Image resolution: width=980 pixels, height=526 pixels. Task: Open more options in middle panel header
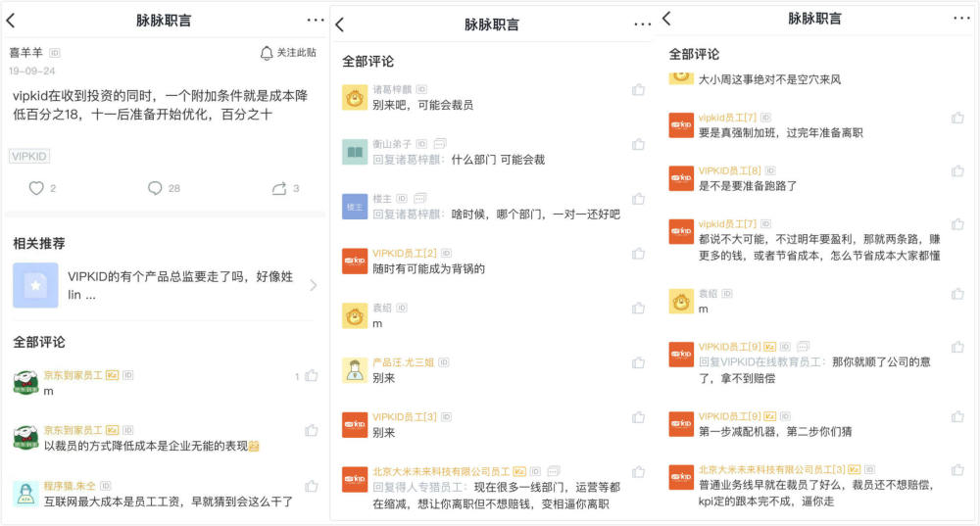pyautogui.click(x=643, y=24)
